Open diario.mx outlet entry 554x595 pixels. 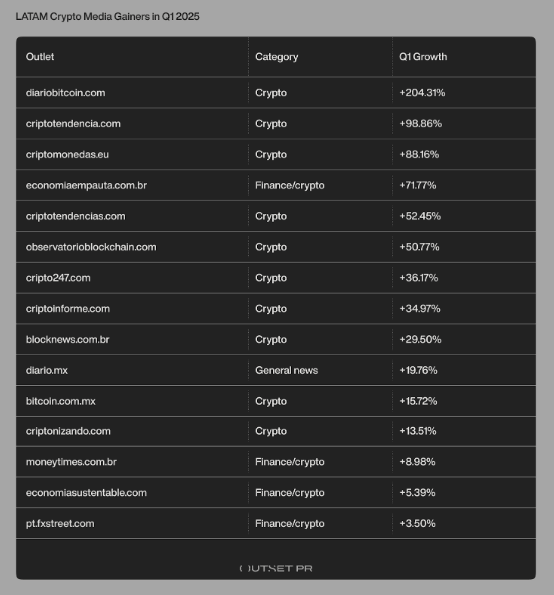(x=47, y=370)
